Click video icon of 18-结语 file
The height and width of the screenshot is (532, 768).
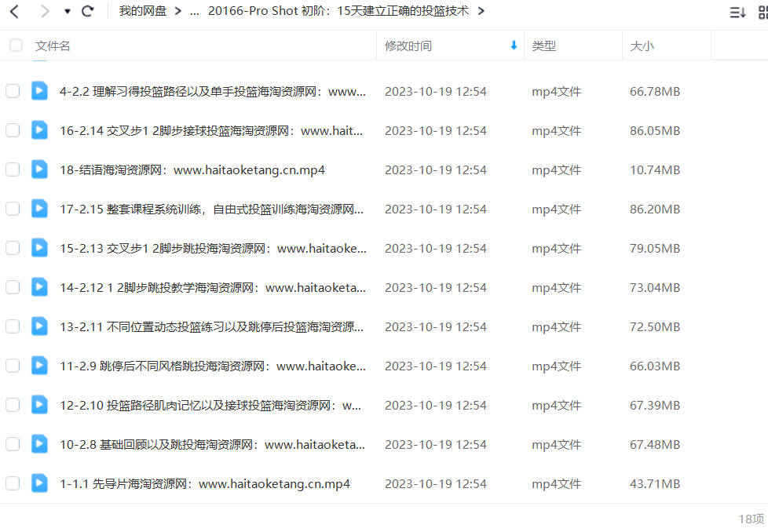point(40,169)
